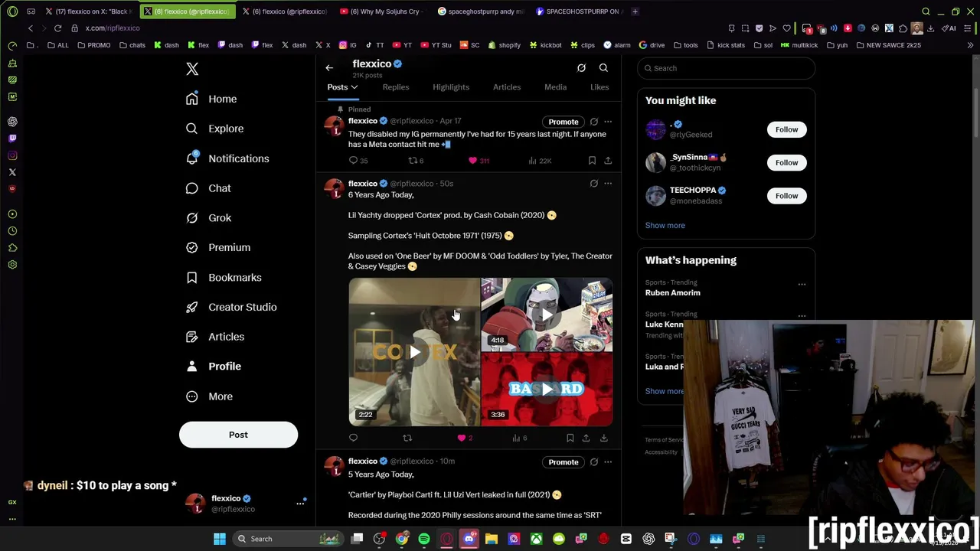Switch to the Articles profile tab
980x551 pixels.
pyautogui.click(x=507, y=87)
